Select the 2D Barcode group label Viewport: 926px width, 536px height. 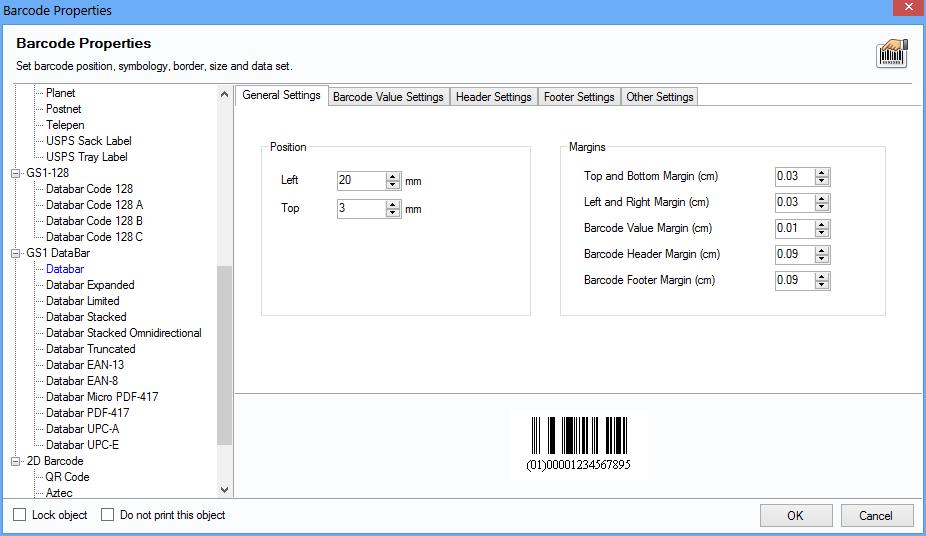click(55, 461)
